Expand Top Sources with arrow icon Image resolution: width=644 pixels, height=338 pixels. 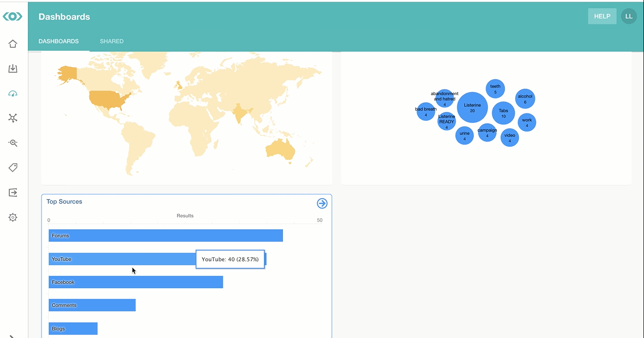pos(322,203)
